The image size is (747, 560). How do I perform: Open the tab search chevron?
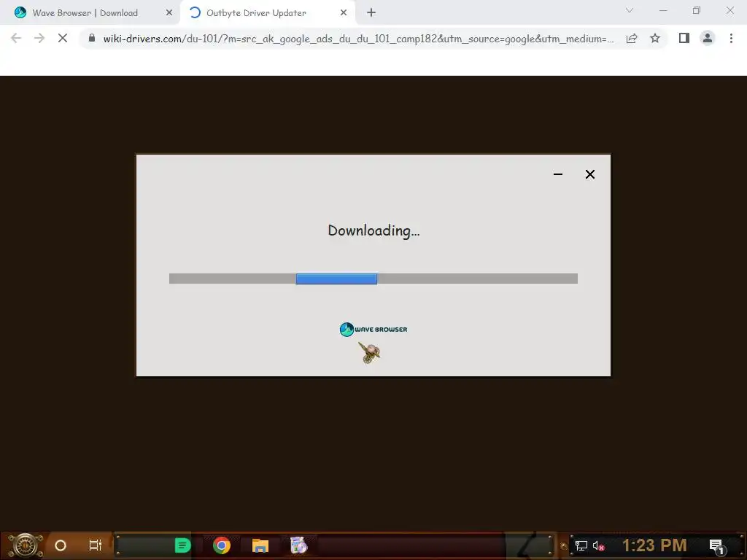point(630,10)
